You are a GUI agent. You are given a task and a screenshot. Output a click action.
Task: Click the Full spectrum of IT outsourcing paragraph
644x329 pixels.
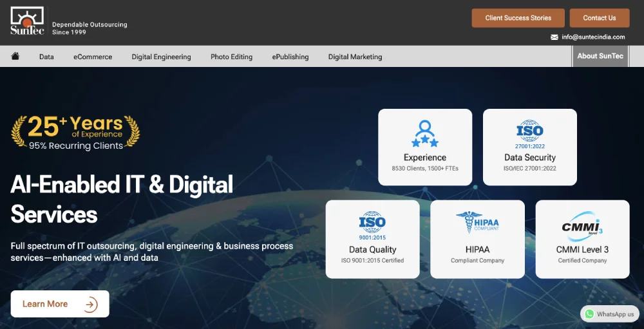coord(152,252)
